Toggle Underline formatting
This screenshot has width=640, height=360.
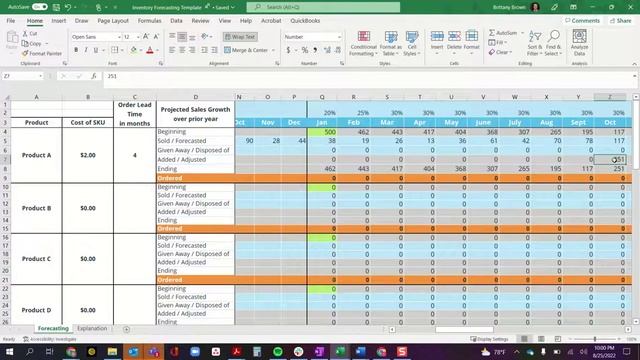96,50
